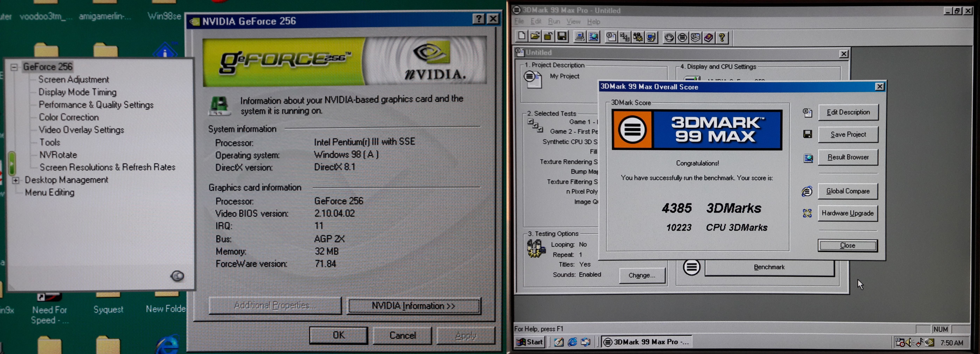980x354 pixels.
Task: Click the purple help book icon in toolbar
Action: (x=708, y=37)
